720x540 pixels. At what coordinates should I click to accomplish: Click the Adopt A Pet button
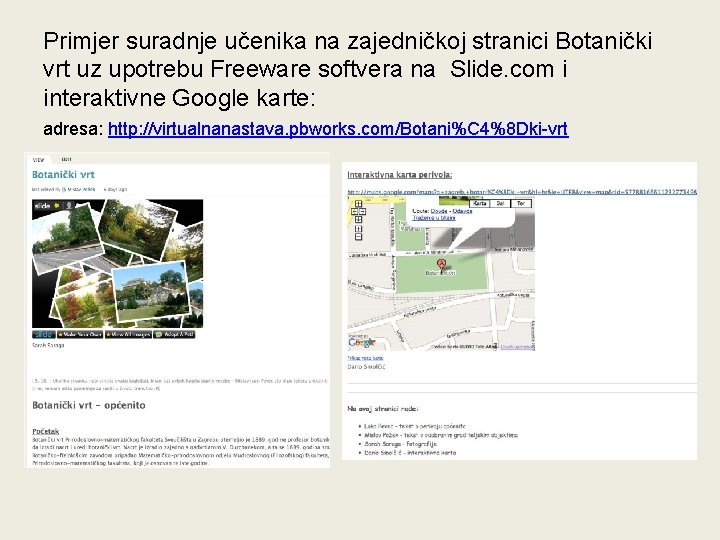pyautogui.click(x=174, y=334)
